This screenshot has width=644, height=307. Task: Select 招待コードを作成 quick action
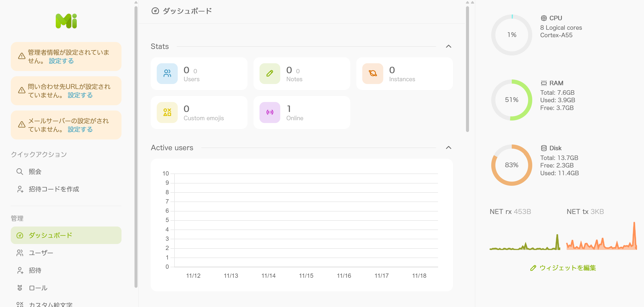pyautogui.click(x=66, y=189)
